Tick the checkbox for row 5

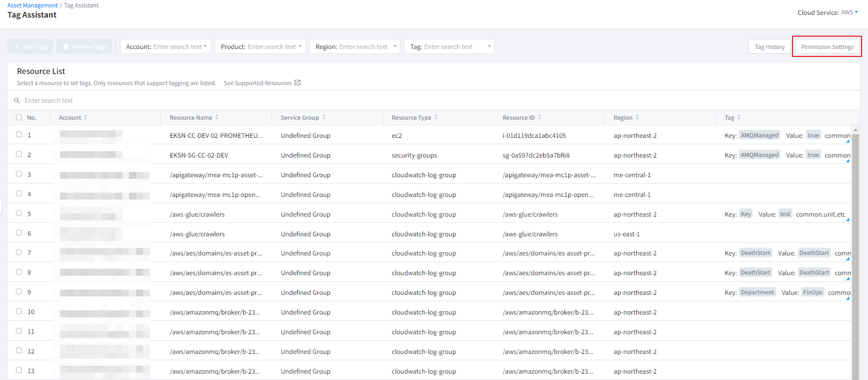pyautogui.click(x=19, y=213)
